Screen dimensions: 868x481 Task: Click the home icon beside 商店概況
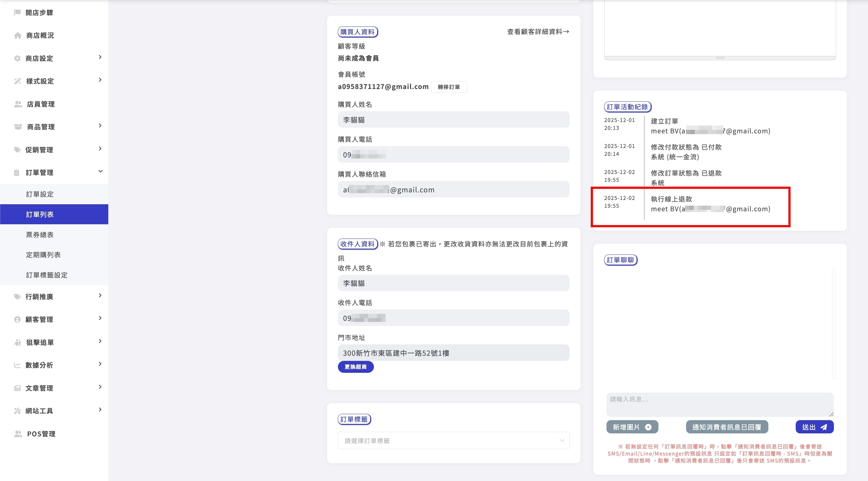pos(18,35)
